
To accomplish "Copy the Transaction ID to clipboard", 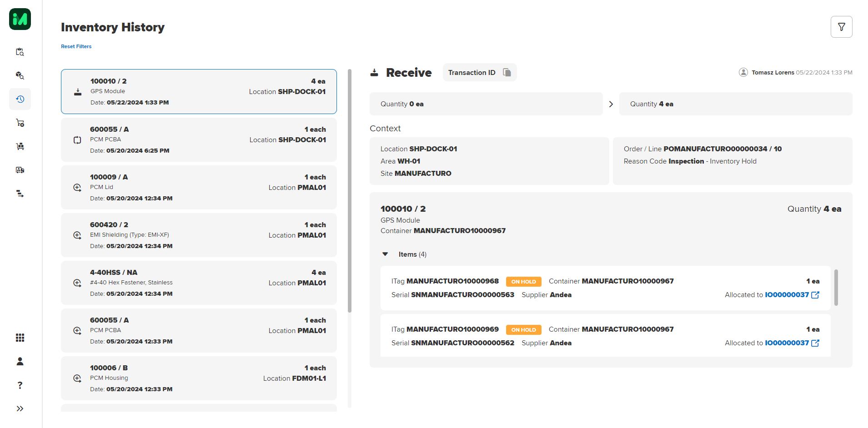I will (x=507, y=73).
